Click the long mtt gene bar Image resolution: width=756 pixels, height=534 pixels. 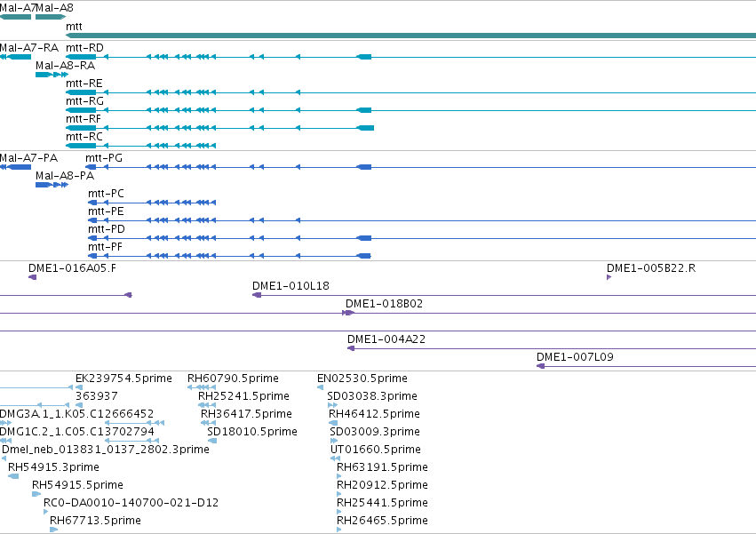[410, 36]
